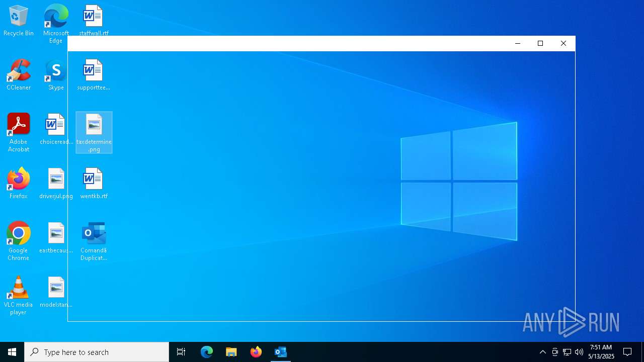Select the Firefox desktop shortcut
This screenshot has width=644, height=362.
tap(19, 184)
